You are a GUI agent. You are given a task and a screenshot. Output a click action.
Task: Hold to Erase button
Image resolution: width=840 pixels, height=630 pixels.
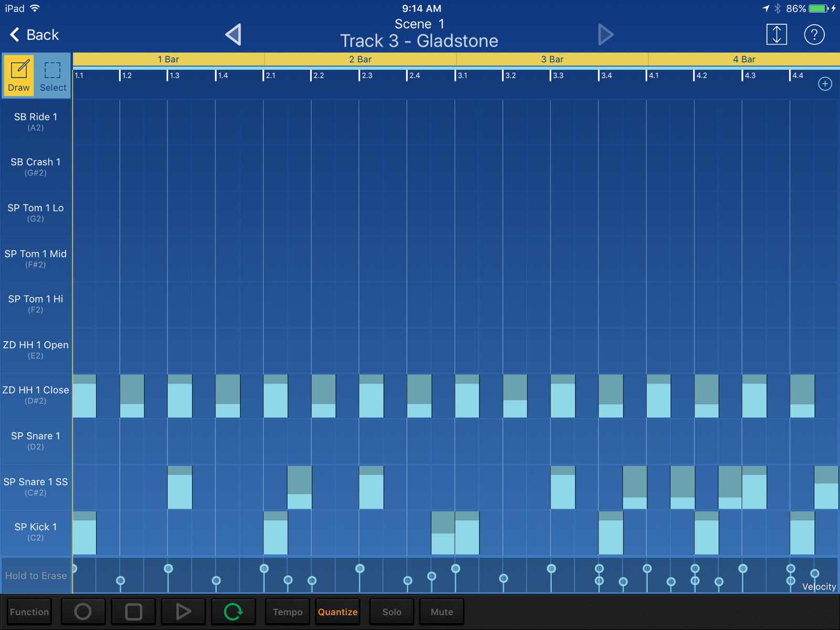(36, 575)
